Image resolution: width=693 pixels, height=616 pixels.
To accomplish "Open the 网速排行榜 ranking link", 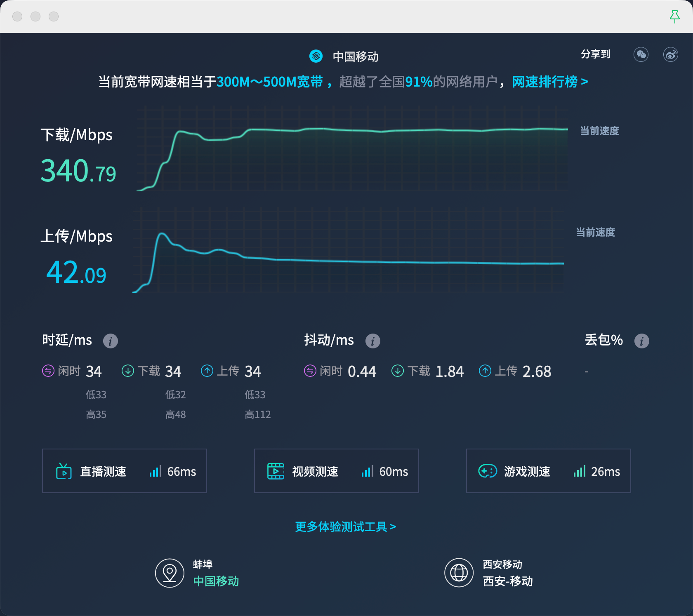I will click(x=549, y=82).
